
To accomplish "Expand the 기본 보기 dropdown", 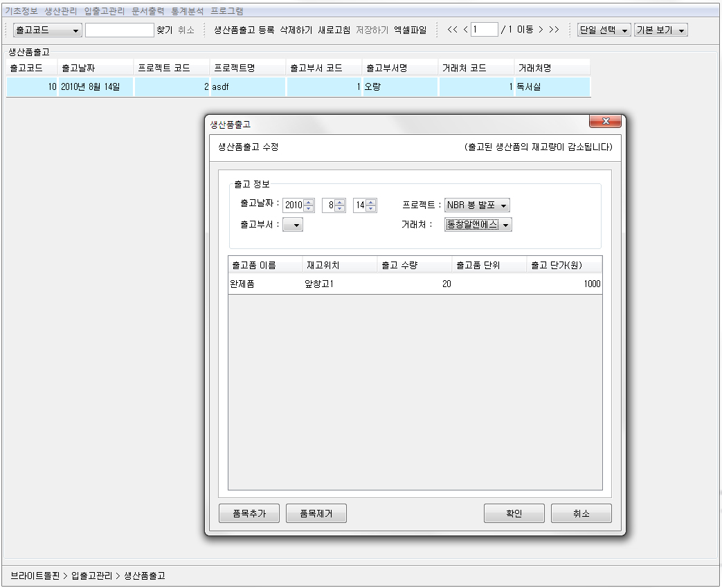I will [x=660, y=30].
